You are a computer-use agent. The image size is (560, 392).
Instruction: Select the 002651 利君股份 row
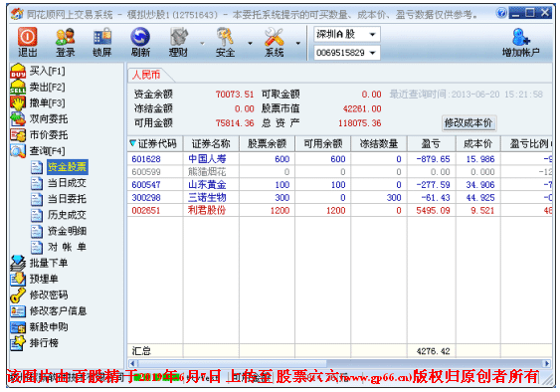click(x=339, y=211)
